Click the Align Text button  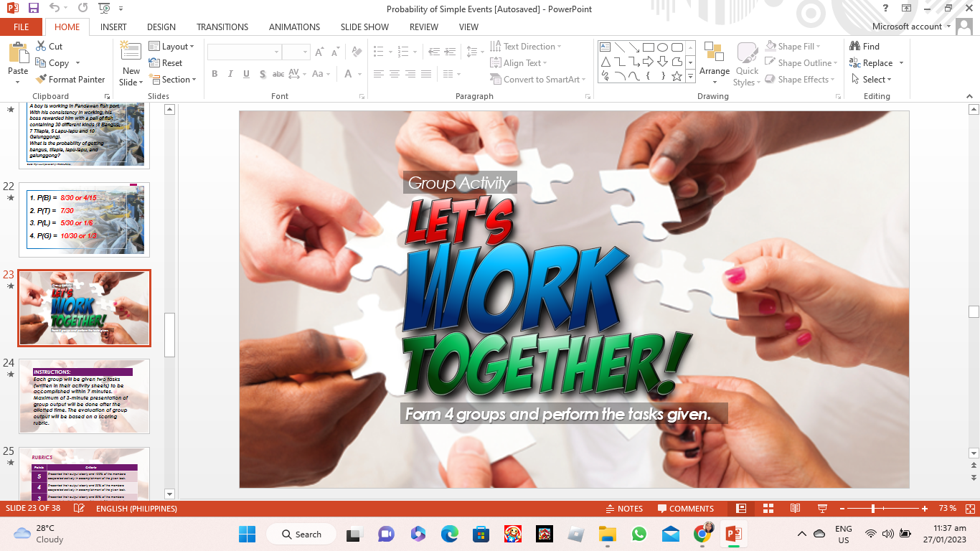(519, 63)
